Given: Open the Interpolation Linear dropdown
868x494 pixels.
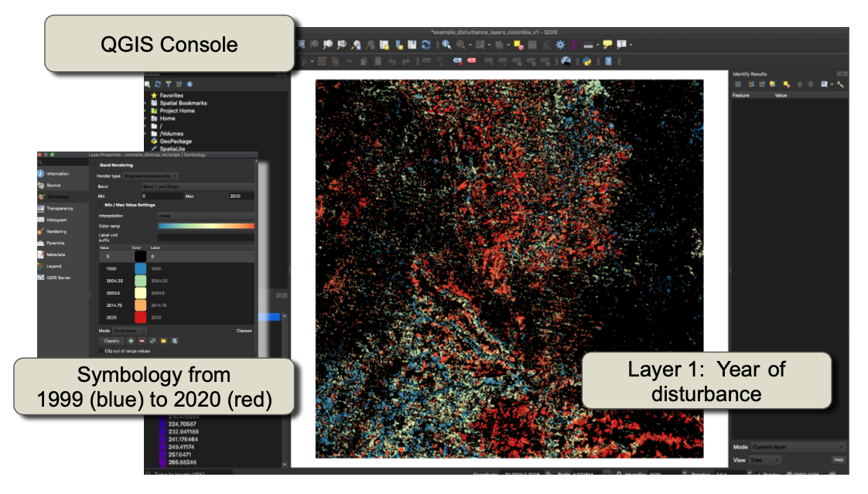Looking at the screenshot, I should pos(205,216).
